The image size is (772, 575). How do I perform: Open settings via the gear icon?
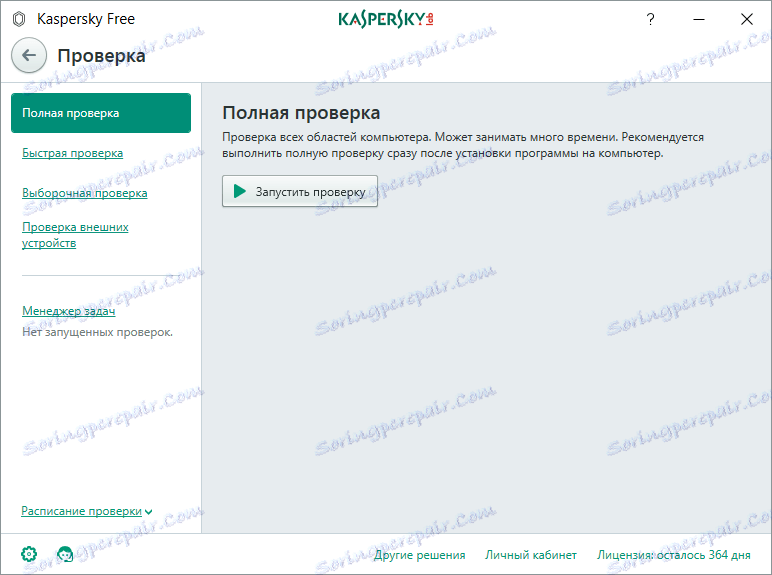pyautogui.click(x=29, y=554)
